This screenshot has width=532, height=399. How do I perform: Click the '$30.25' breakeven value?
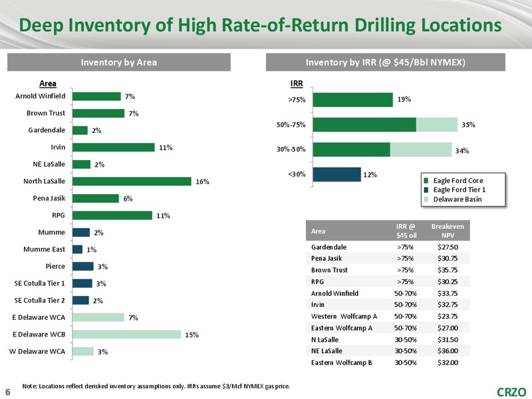coord(448,281)
